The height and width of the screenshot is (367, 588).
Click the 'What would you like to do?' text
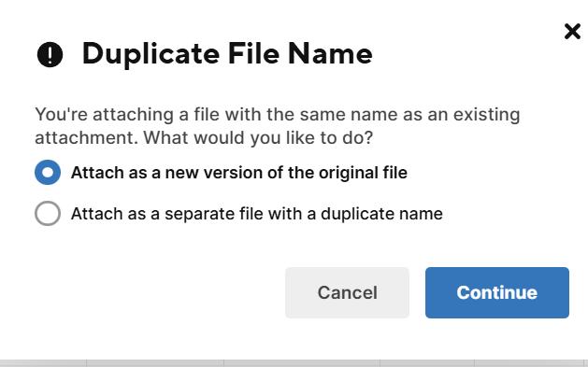point(258,137)
